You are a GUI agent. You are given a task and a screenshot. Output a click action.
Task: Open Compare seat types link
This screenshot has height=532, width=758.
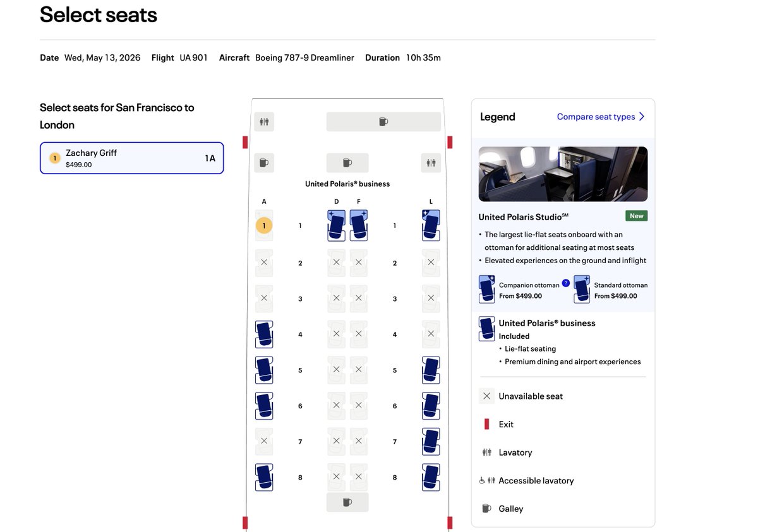click(x=596, y=117)
